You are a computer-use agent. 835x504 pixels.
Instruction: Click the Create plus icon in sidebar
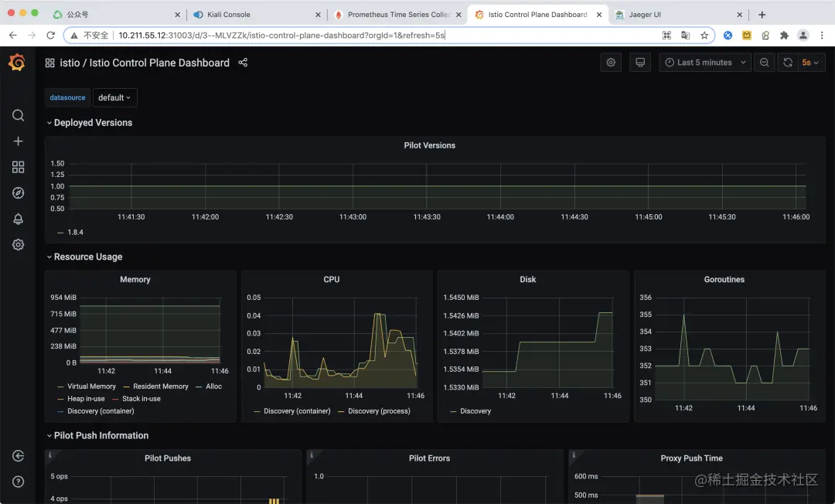[18, 141]
